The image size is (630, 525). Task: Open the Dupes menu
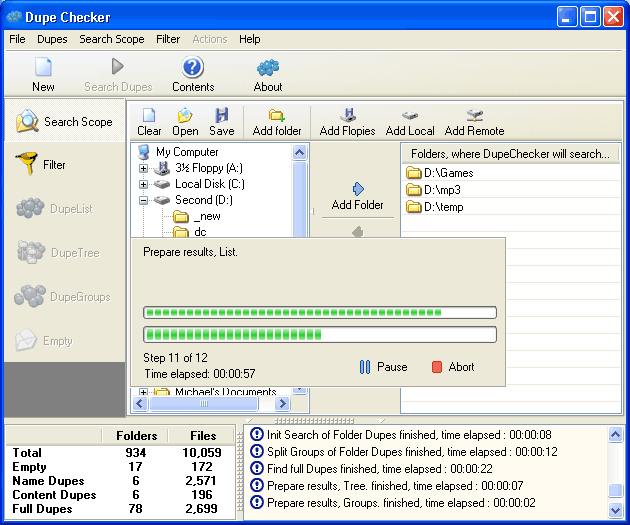52,39
